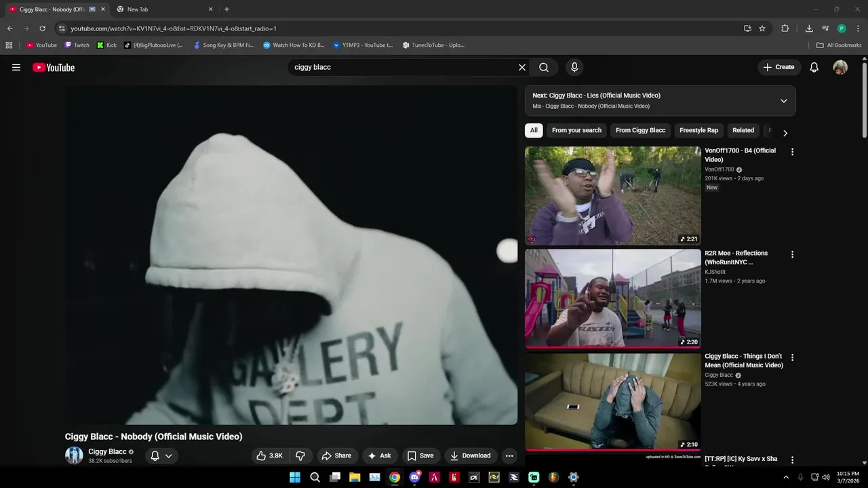This screenshot has height=488, width=868.
Task: Select the All filter chip
Action: [x=534, y=130]
